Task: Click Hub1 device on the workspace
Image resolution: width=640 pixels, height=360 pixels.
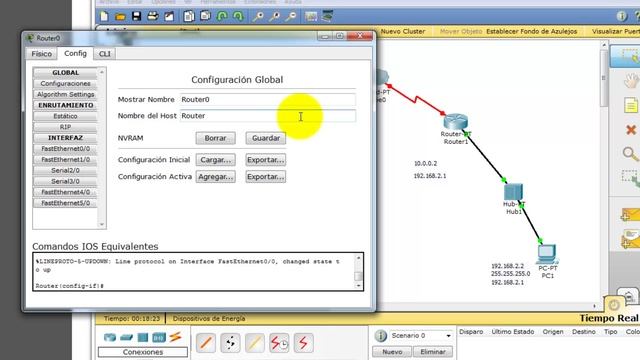Action: 513,192
